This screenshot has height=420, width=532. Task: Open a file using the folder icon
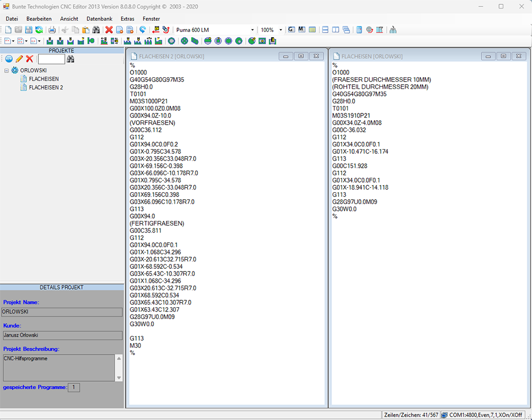(x=18, y=30)
